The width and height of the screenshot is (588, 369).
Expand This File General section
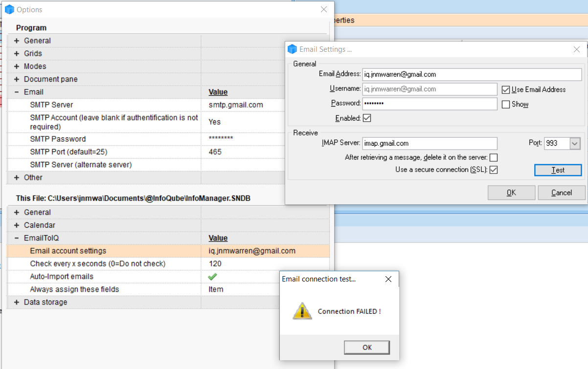point(17,212)
